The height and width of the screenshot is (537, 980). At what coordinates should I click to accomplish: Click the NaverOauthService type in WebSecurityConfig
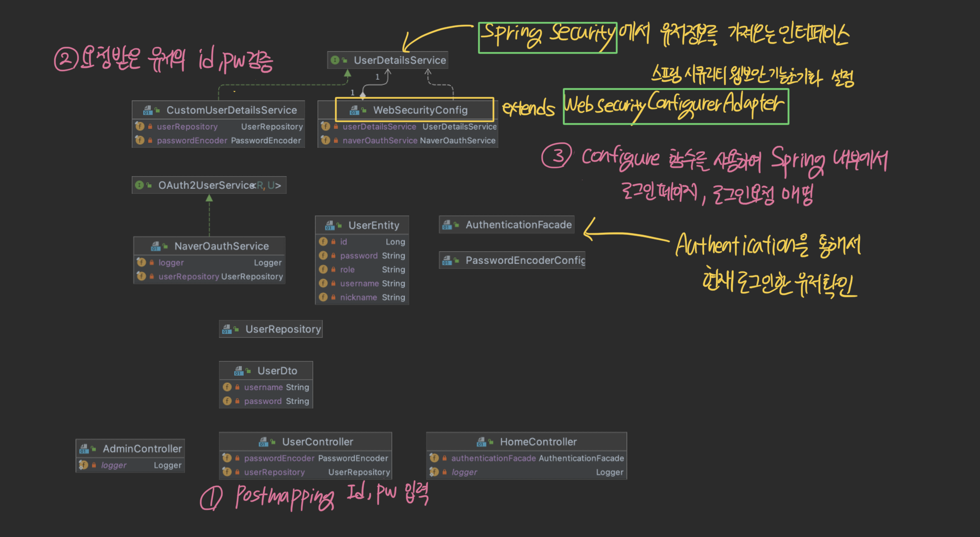(458, 141)
